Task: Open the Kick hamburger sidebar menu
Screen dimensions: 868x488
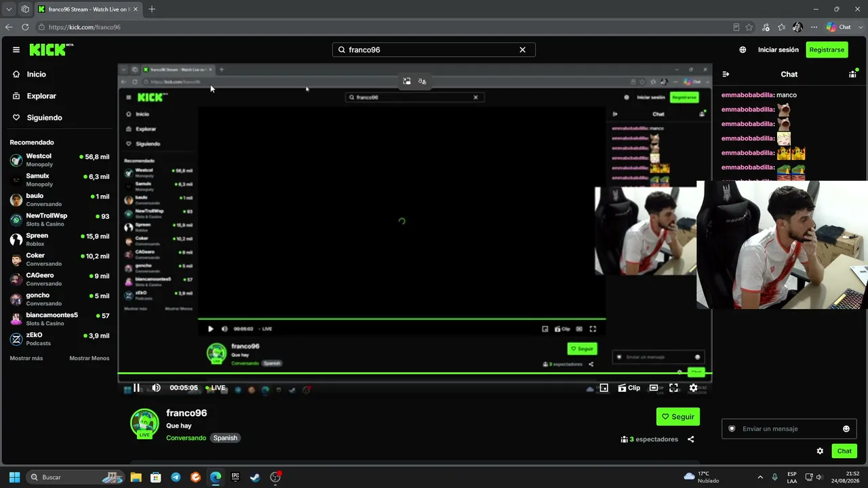Action: pyautogui.click(x=16, y=49)
